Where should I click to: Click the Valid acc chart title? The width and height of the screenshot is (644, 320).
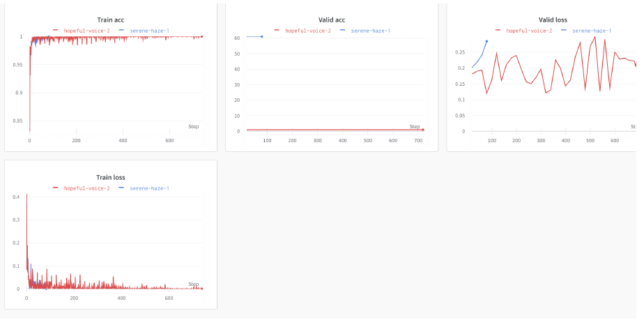click(x=332, y=20)
